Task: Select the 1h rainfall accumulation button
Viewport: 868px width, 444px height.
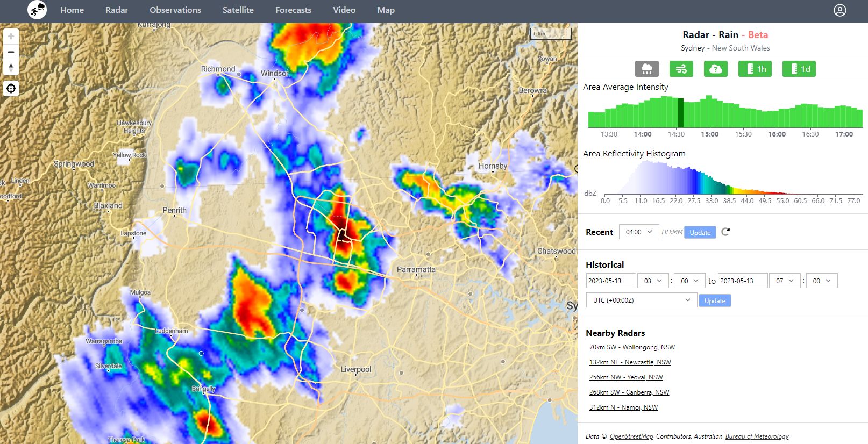Action: pos(755,69)
